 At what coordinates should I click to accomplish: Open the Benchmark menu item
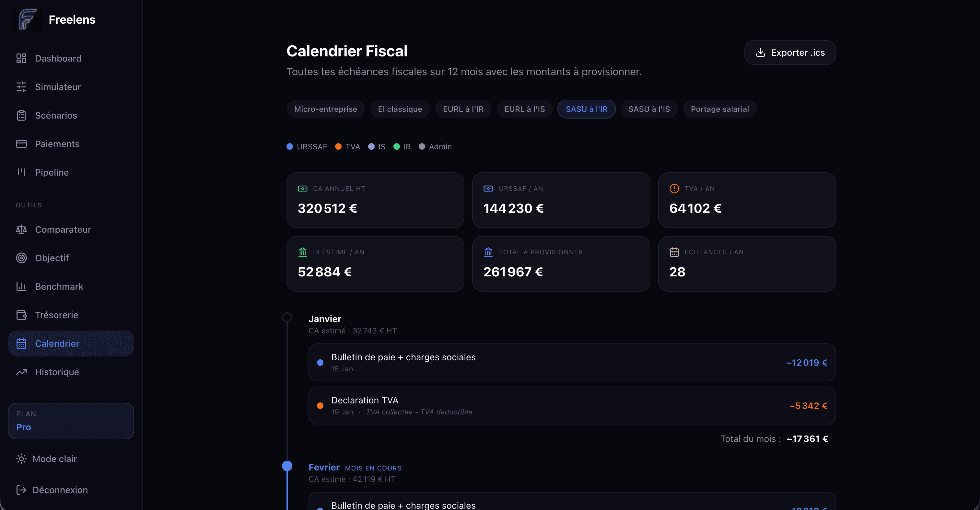[x=59, y=286]
